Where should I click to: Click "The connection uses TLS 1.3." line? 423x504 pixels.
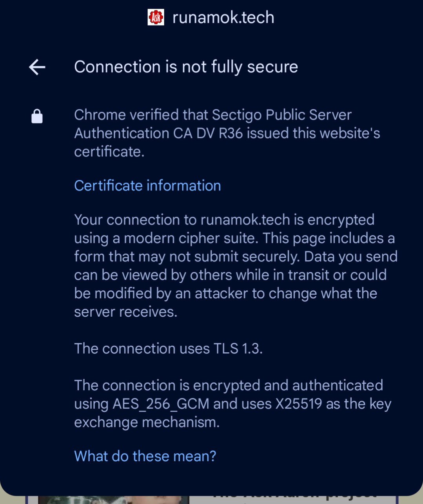pyautogui.click(x=168, y=348)
